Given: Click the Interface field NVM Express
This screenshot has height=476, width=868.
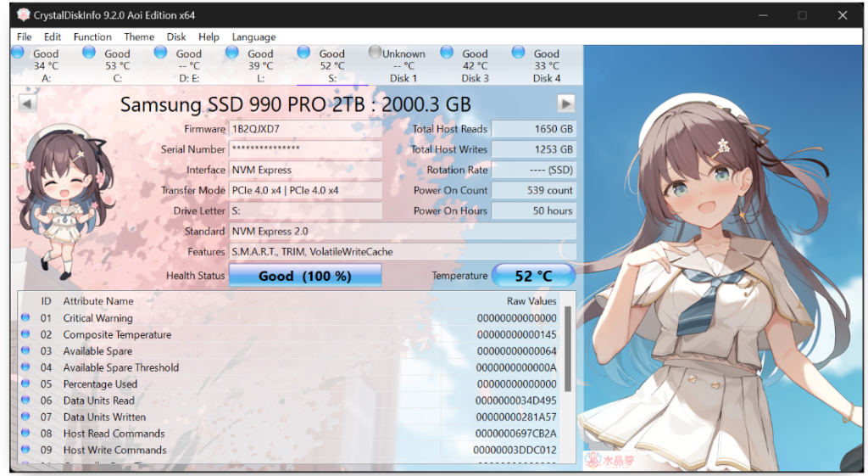Looking at the screenshot, I should tap(305, 170).
